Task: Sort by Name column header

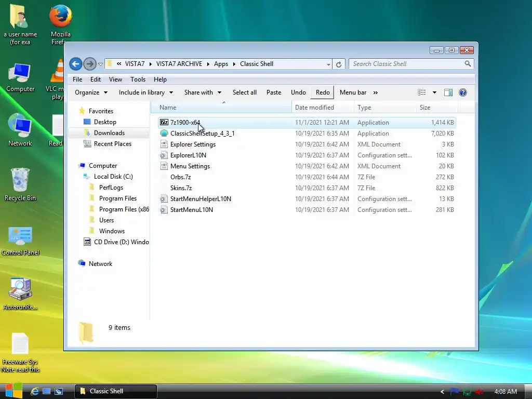Action: coord(221,107)
